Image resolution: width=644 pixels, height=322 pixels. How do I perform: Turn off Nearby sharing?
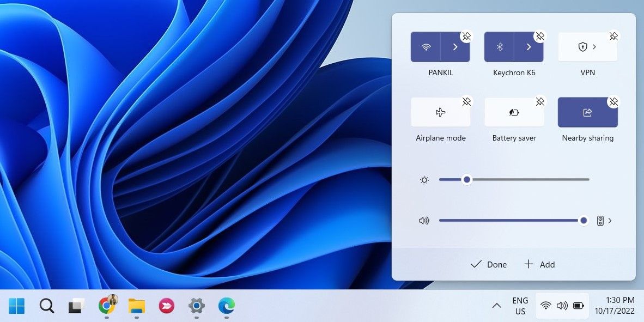point(587,111)
